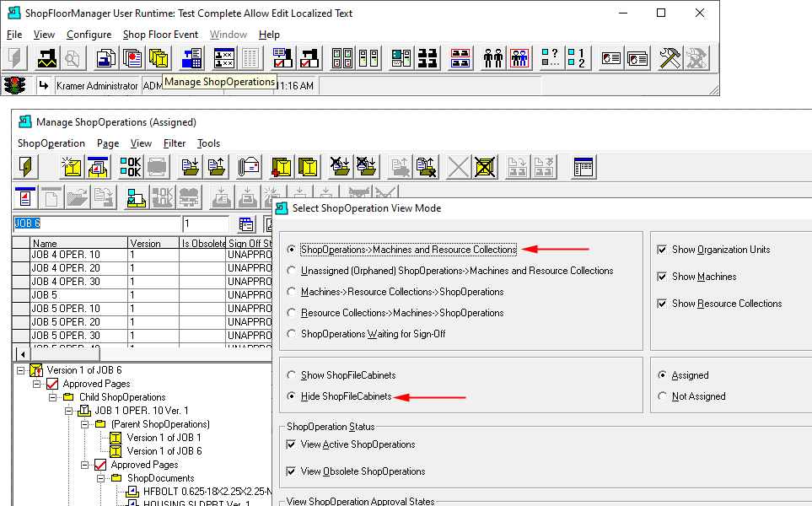Click the machine with yellow chart toolbar icon
Image resolution: width=812 pixels, height=506 pixels.
coord(46,58)
